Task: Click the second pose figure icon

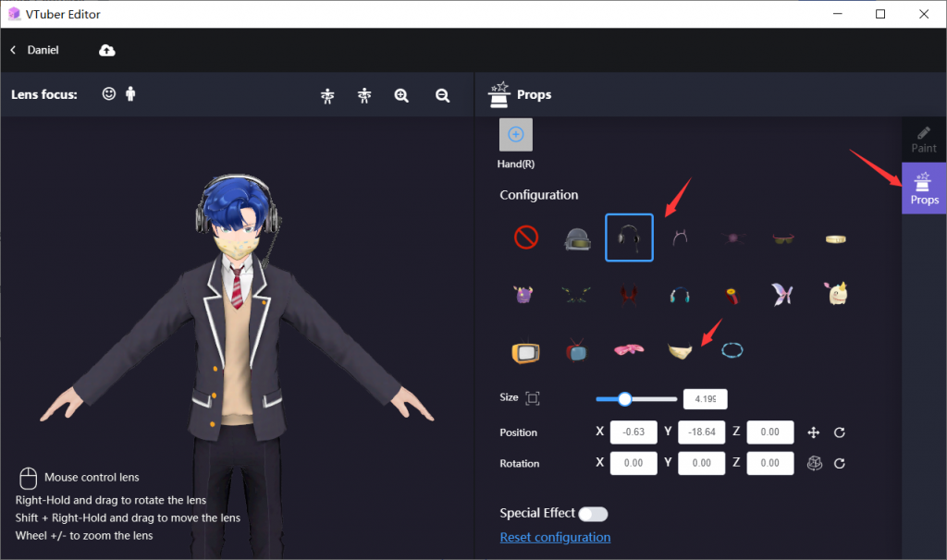Action: coord(364,95)
